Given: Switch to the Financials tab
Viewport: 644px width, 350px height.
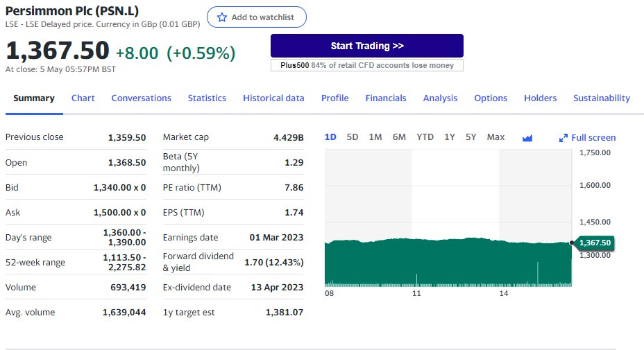Looking at the screenshot, I should coord(386,98).
